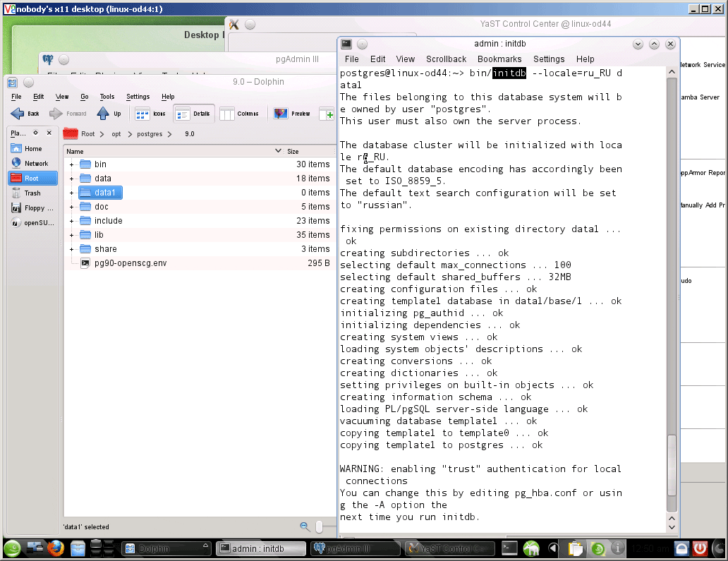Screen dimensions: 728x561
Task: Open the arrow after Root breadcrumb
Action: click(102, 134)
